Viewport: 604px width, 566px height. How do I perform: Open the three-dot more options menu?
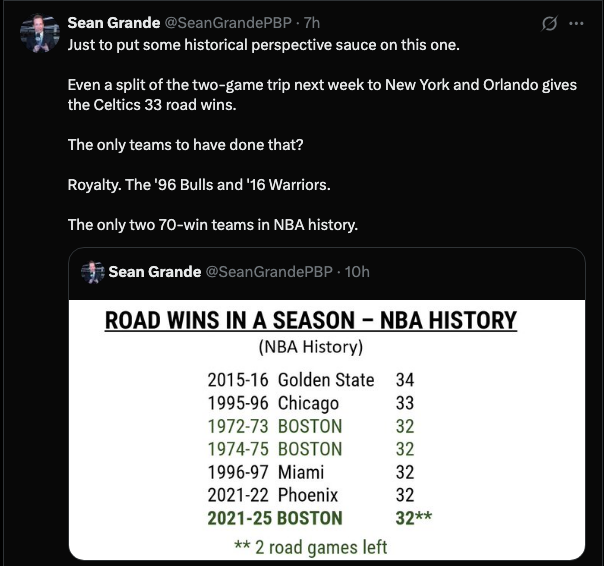576,24
